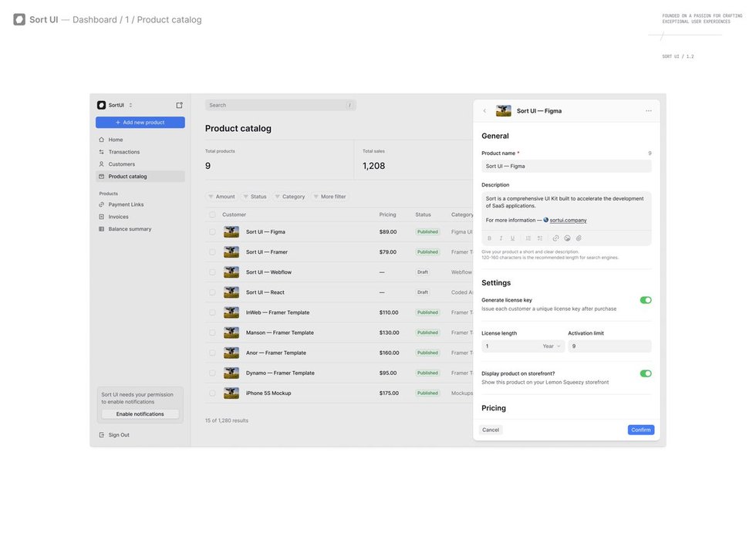756x540 pixels.
Task: Select the Sort UI — React row checkbox
Action: 212,292
